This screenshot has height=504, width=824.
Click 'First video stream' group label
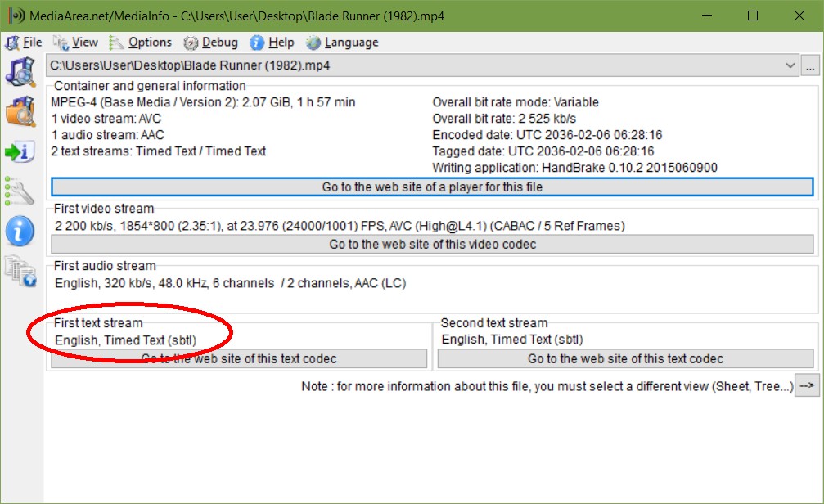point(104,209)
